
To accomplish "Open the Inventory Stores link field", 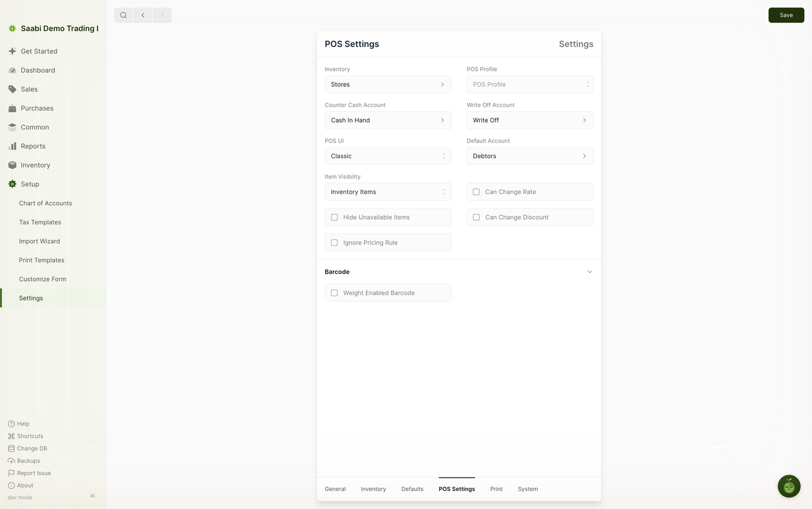I will 388,85.
